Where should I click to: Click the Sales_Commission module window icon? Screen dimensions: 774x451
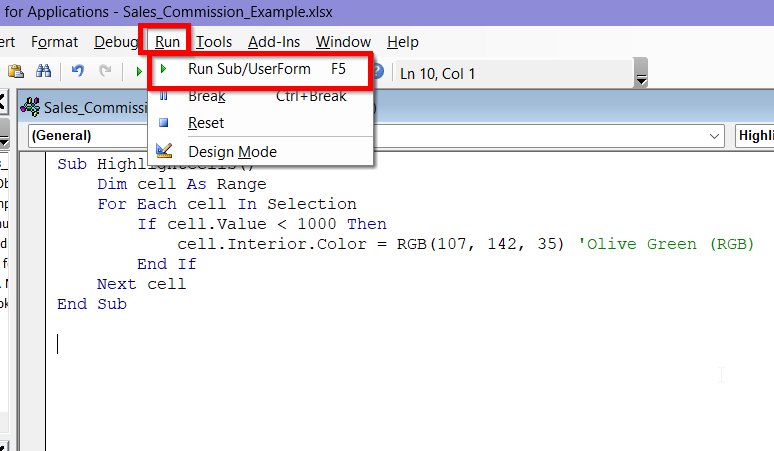pos(30,107)
